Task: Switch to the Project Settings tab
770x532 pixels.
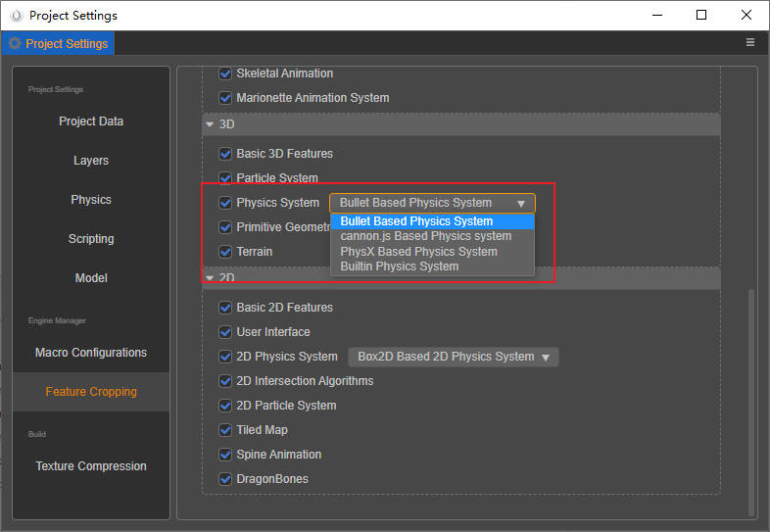Action: coord(58,43)
